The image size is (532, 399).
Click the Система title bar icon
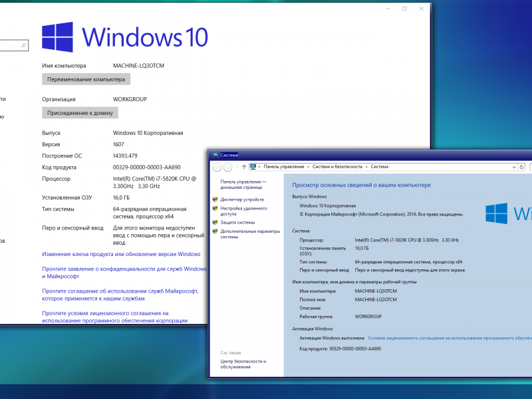click(215, 156)
